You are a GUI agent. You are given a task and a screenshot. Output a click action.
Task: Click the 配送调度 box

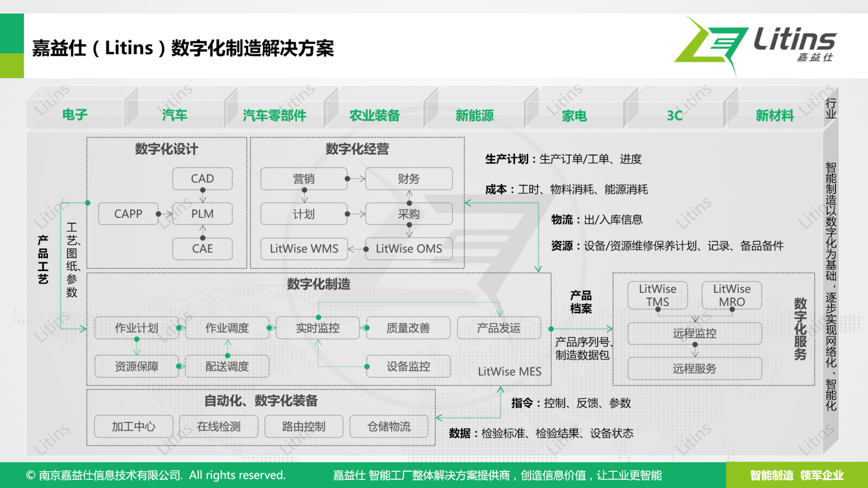pyautogui.click(x=227, y=366)
